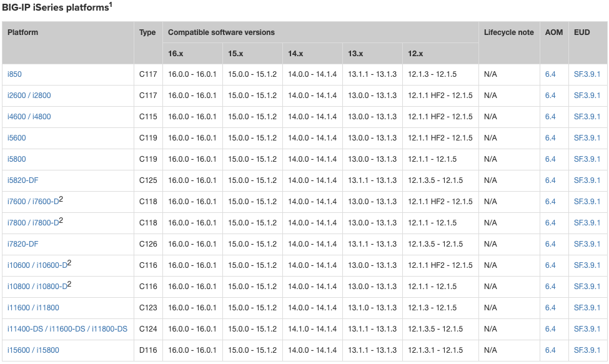Click AOM 6.4 link in i10600 row

click(x=550, y=265)
